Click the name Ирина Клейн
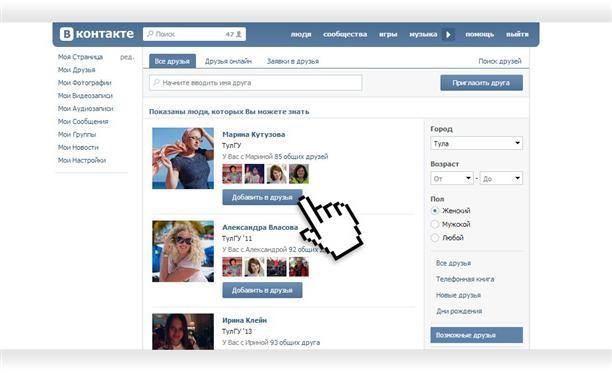The image size is (612, 373). pos(245,320)
